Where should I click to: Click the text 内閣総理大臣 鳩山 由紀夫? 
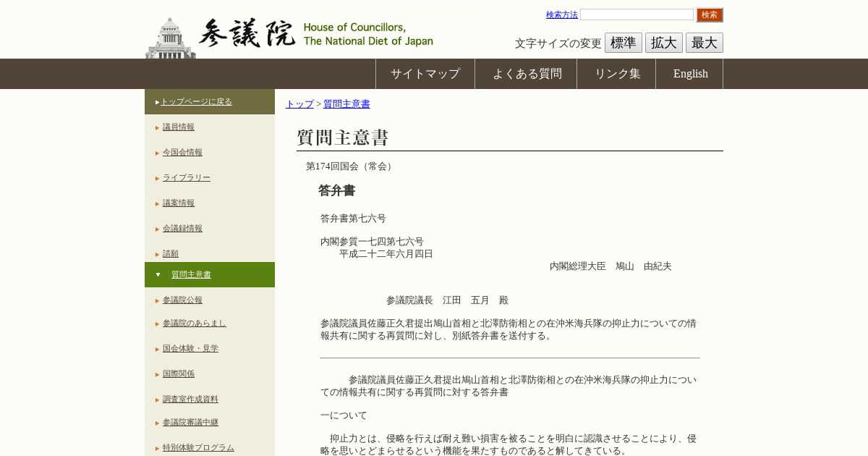pos(610,266)
